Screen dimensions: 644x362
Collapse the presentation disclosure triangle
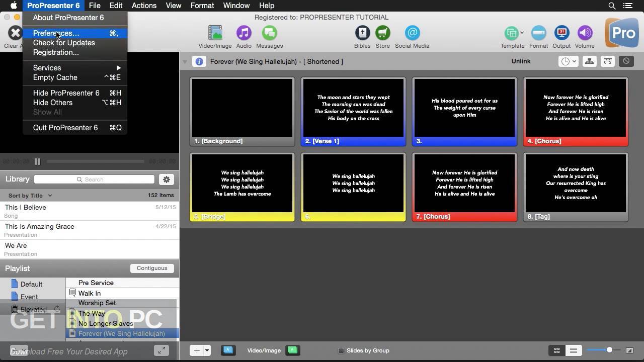[x=185, y=62]
